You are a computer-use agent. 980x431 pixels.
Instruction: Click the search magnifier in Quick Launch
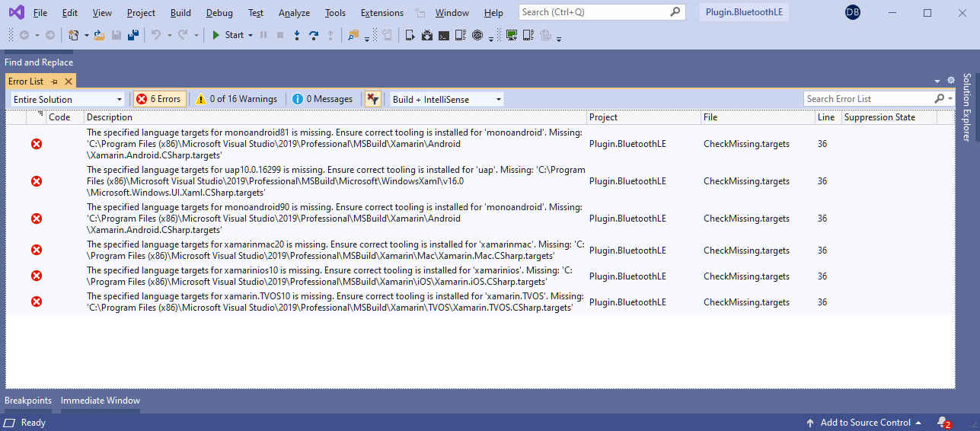point(675,12)
